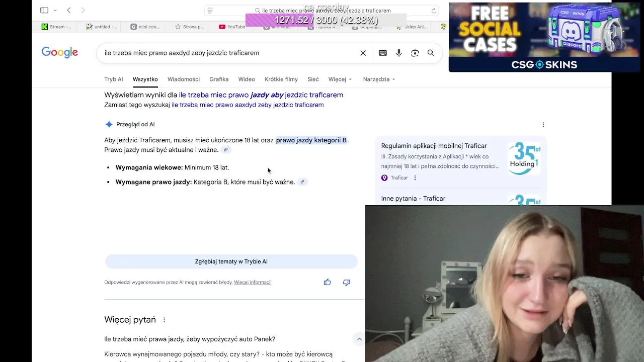This screenshot has width=644, height=362.
Task: Expand the Narzędzia dropdown
Action: click(379, 79)
